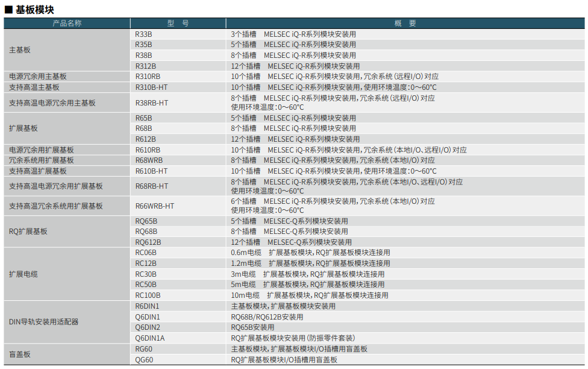The width and height of the screenshot is (588, 369).
Task: Click the R312B description with 12个插槽
Action: coord(295,66)
